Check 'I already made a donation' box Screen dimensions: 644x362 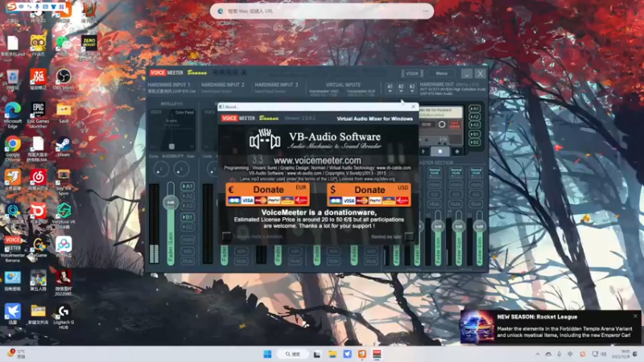tap(226, 236)
